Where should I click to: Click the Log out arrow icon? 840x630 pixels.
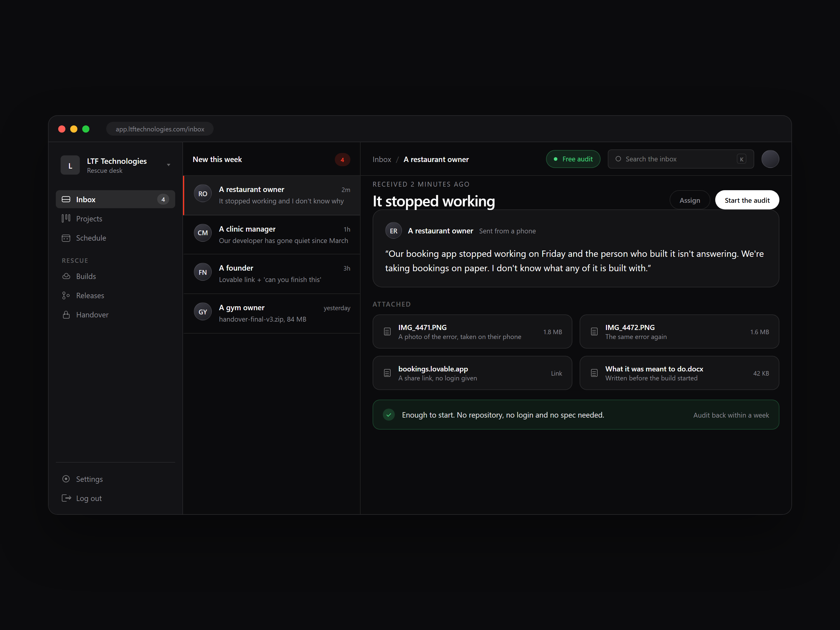67,498
